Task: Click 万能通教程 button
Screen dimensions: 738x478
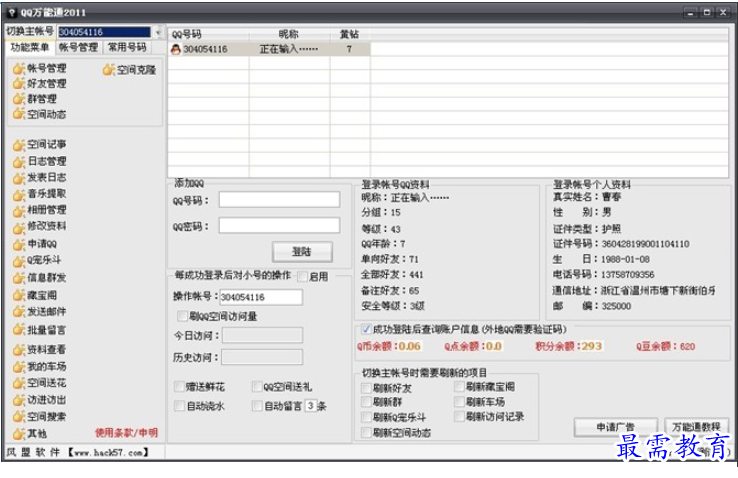Action: pyautogui.click(x=697, y=427)
